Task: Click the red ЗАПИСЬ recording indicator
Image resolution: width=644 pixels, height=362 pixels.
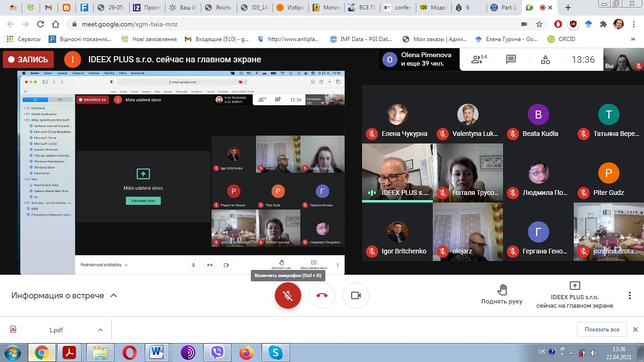Action: click(x=28, y=59)
